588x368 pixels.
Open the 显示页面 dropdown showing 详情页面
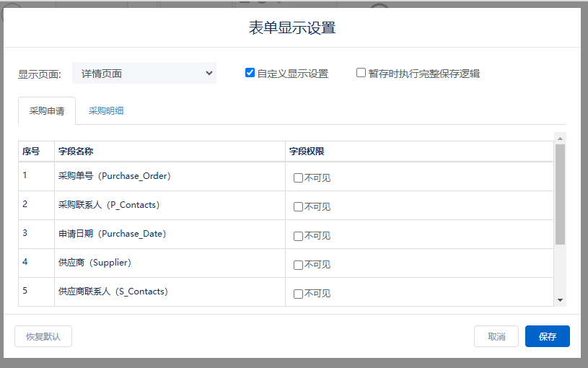coord(144,73)
